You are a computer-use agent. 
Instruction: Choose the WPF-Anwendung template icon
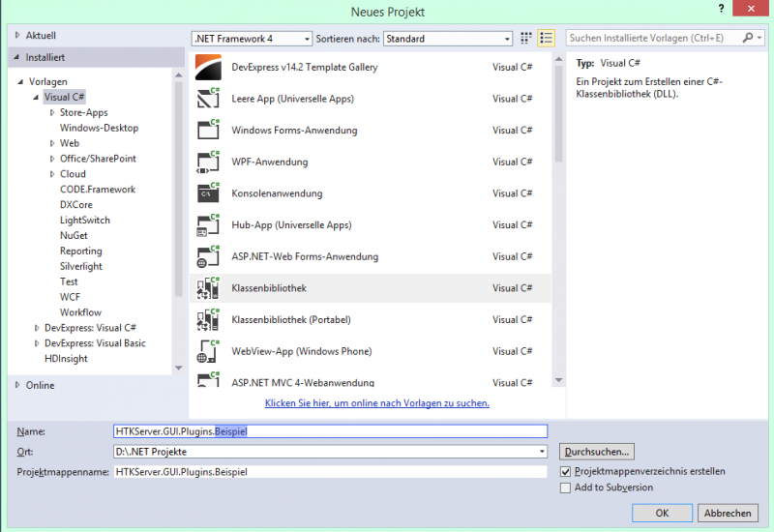point(209,162)
